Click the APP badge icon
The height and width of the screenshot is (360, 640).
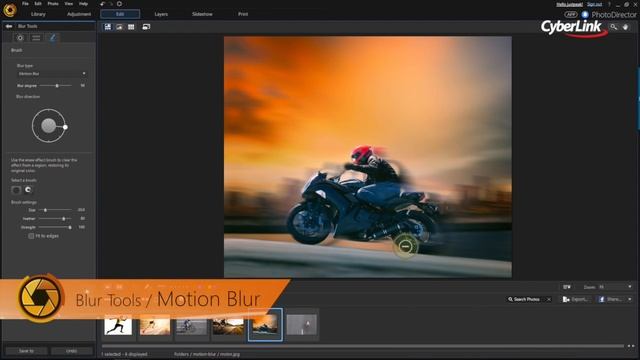[571, 14]
